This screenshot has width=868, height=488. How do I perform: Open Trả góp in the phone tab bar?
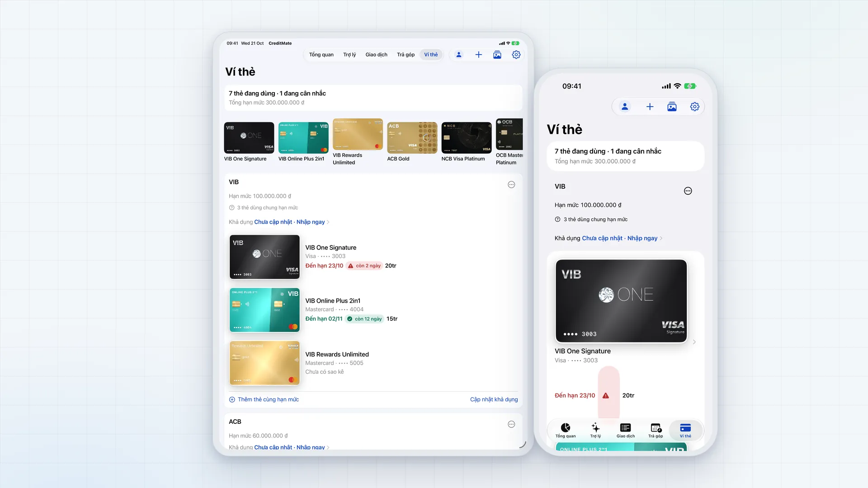(656, 431)
